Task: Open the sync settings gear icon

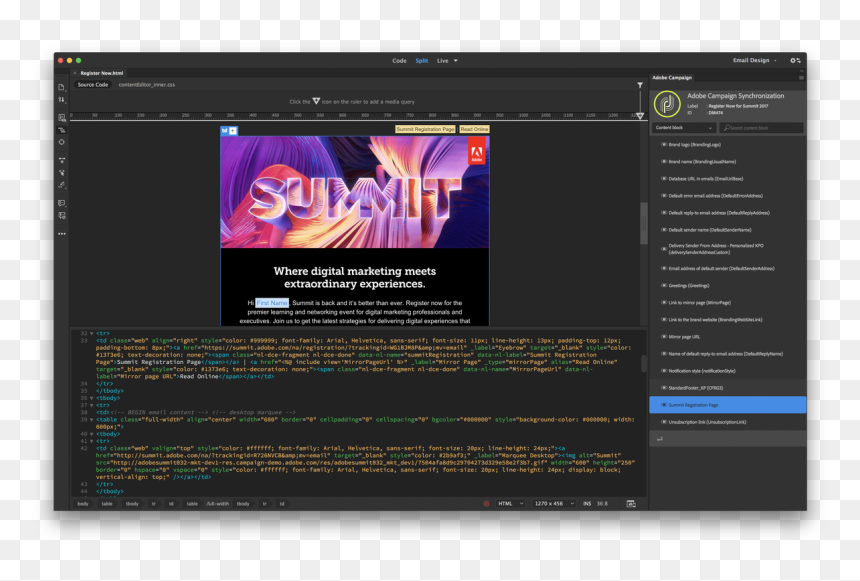Action: tap(795, 60)
